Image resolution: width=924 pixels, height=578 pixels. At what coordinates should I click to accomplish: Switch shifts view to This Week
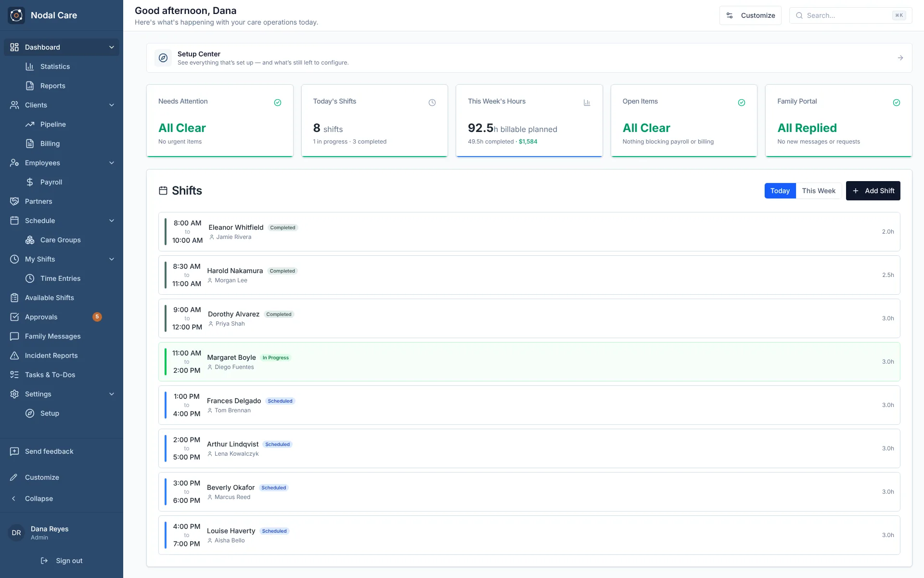click(x=819, y=191)
